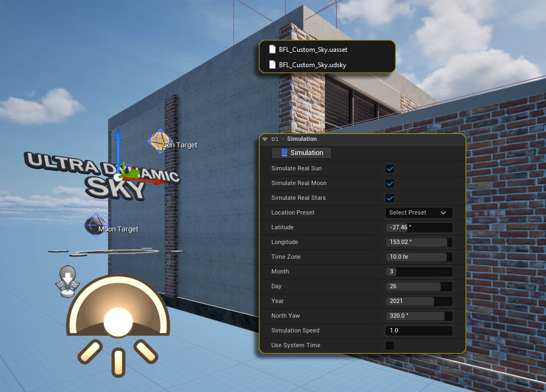Click the Simulation Speed property label

click(295, 330)
